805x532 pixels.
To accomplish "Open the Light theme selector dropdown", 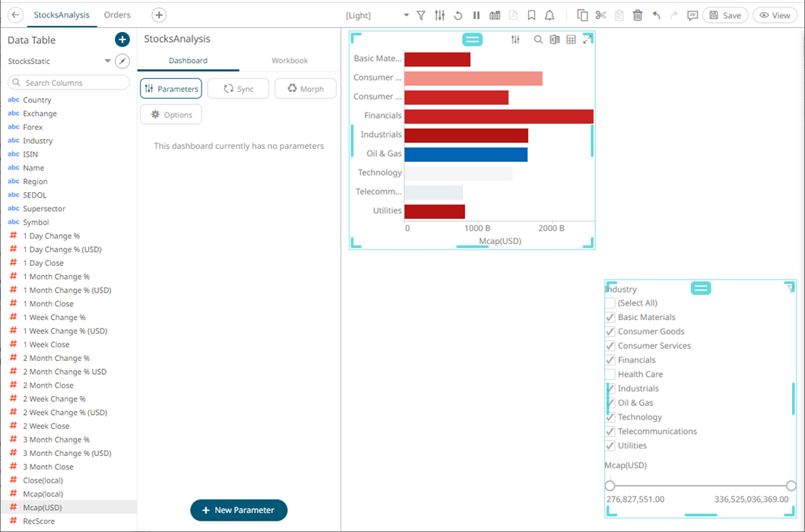I will (x=406, y=14).
